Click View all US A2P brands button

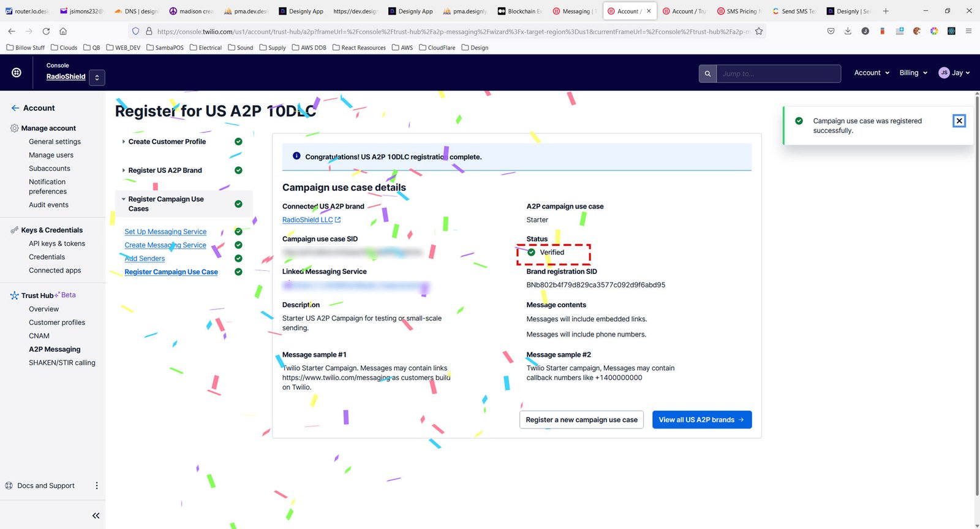click(702, 420)
